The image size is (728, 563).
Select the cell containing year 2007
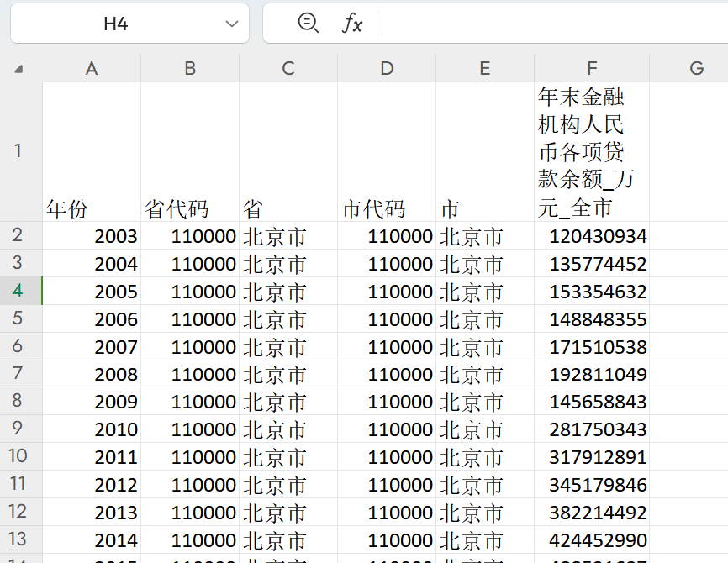pos(92,347)
